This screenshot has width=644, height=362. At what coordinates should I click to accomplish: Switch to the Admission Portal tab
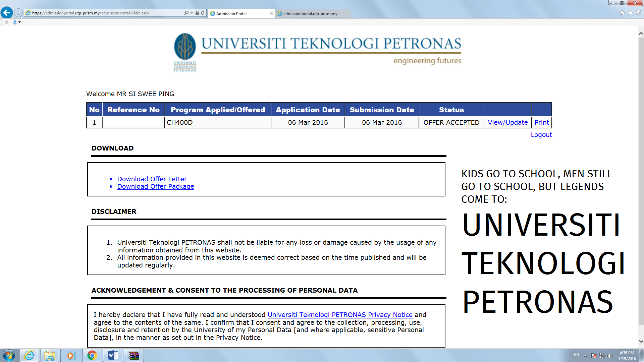click(241, 13)
